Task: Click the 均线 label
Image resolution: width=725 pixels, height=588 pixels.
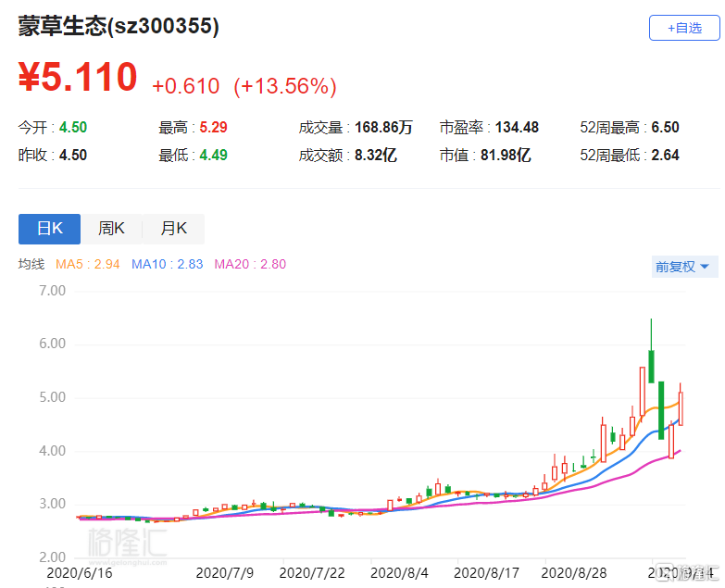Action: pyautogui.click(x=31, y=264)
